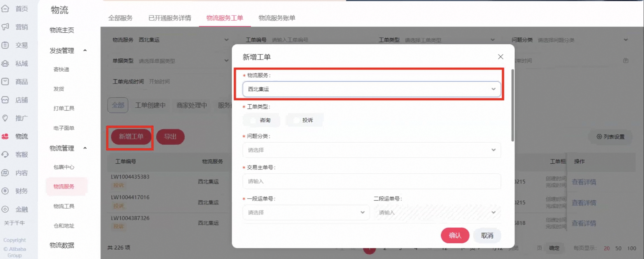
Task: Click the 确认 button in dialog
Action: pos(455,236)
